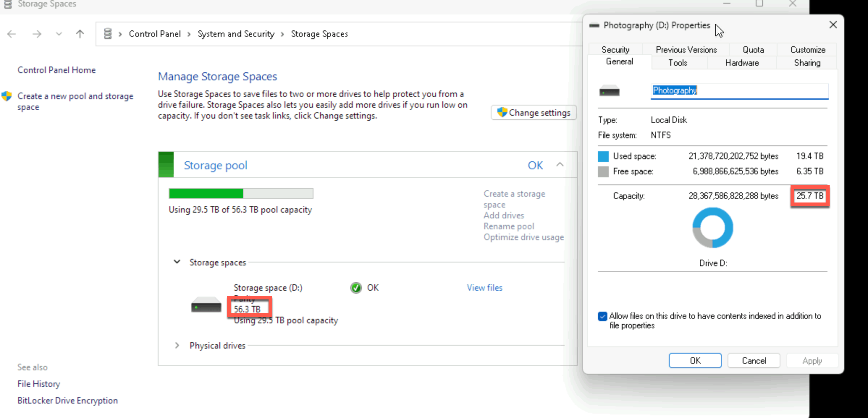Image resolution: width=868 pixels, height=418 pixels.
Task: Open the Hardware tab
Action: point(742,63)
